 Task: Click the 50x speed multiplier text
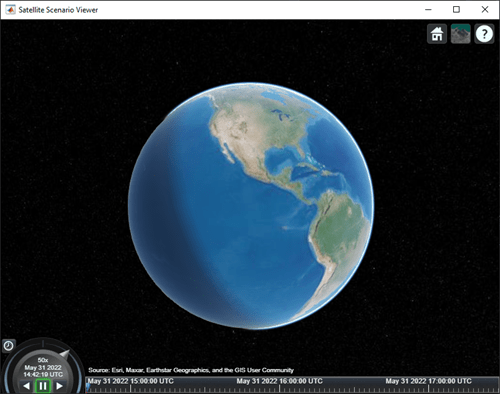[x=43, y=360]
